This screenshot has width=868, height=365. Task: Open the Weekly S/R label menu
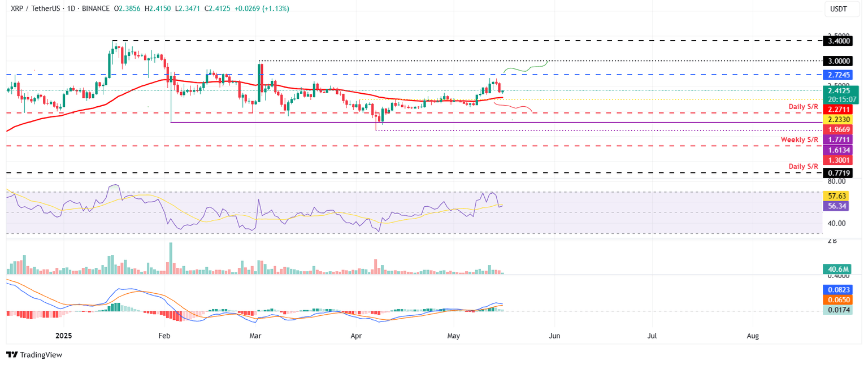[x=801, y=140]
